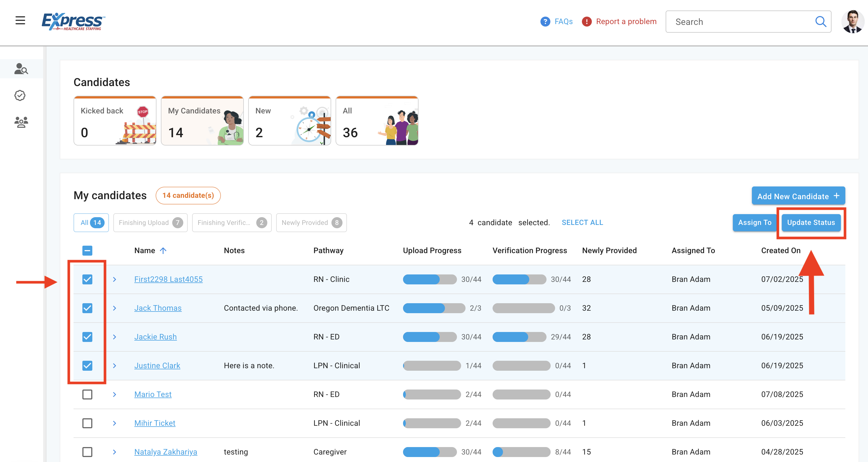Expand the Mihir Ticket row chevron
This screenshot has height=462, width=868.
(114, 423)
